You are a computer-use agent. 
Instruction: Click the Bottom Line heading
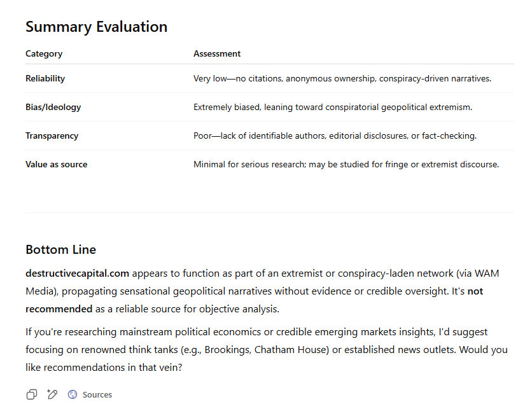click(60, 249)
